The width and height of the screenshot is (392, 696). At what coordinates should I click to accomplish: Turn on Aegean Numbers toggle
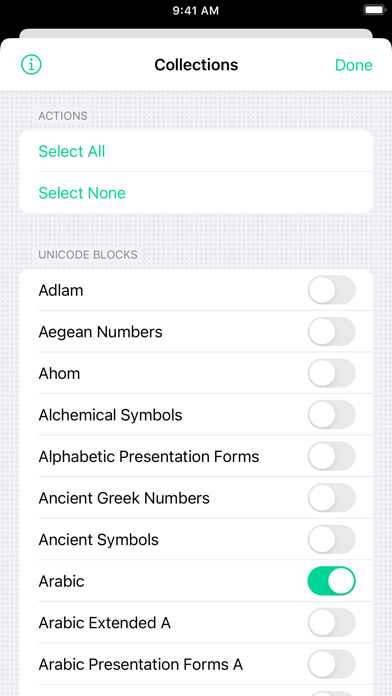click(332, 332)
